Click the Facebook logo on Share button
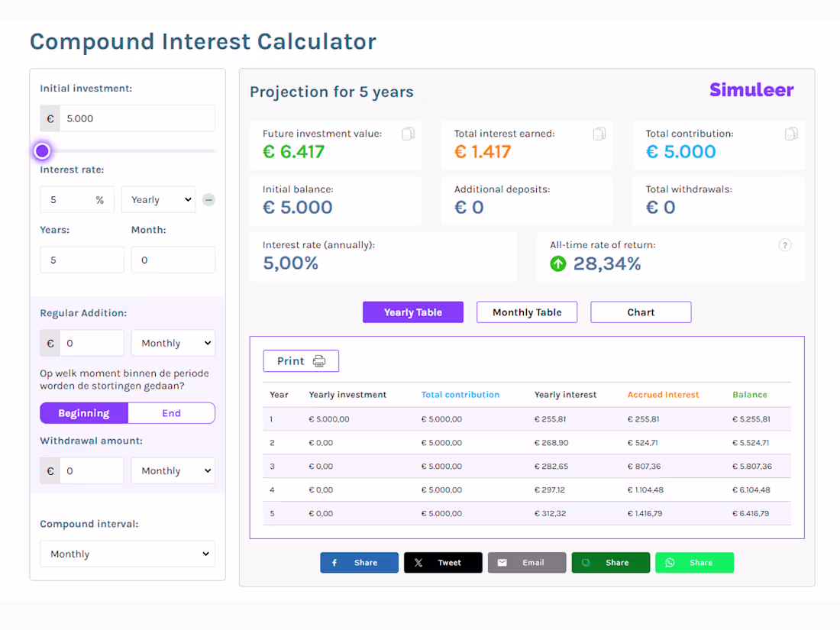Screen dimensions: 840x630 (334, 563)
